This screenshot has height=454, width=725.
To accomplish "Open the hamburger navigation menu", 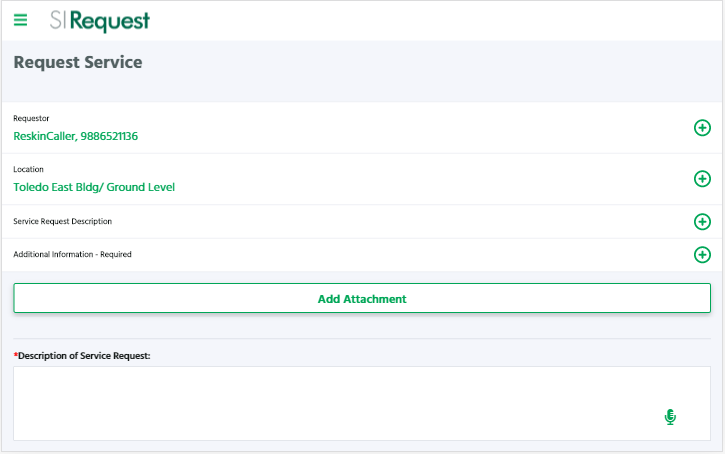I will click(x=21, y=19).
